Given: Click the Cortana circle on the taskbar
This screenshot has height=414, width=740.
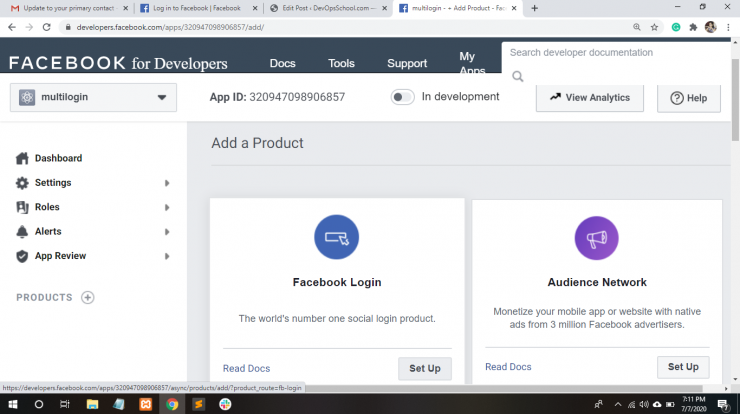Looking at the screenshot, I should click(39, 404).
